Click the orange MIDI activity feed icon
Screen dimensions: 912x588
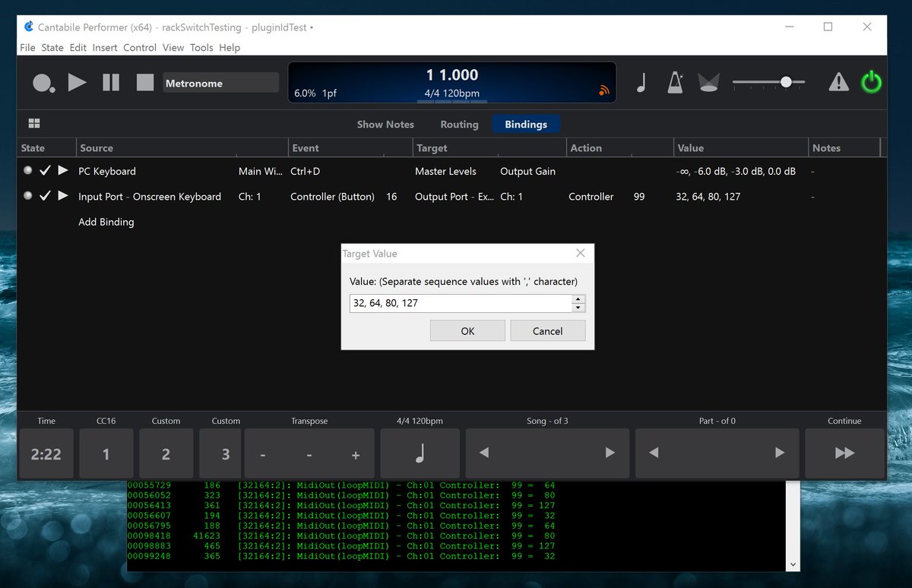coord(604,91)
